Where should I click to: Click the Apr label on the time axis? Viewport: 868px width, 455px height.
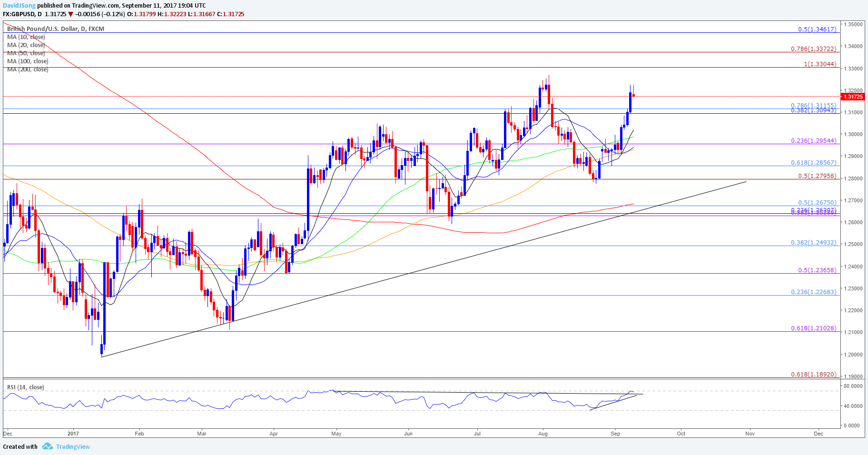point(274,434)
